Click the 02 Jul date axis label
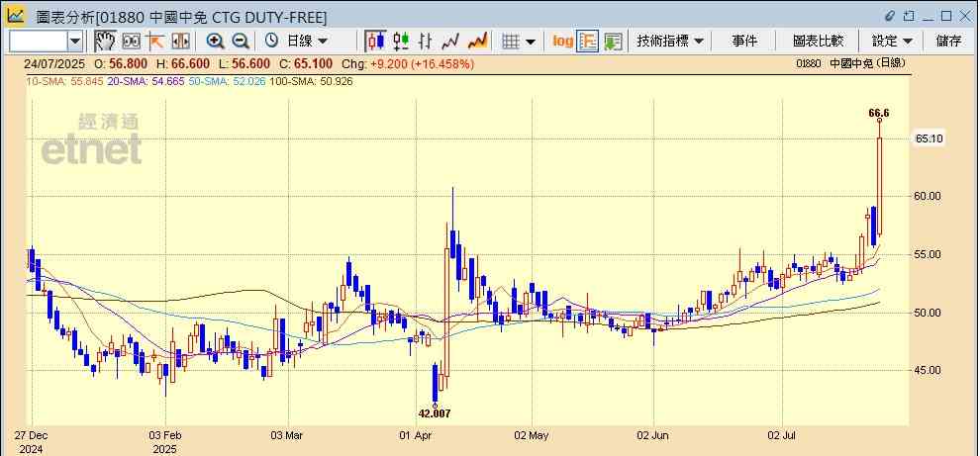980x456 pixels. tap(782, 435)
